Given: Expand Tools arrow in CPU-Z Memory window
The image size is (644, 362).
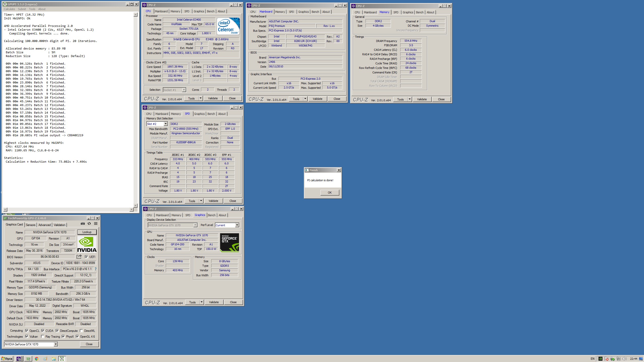Looking at the screenshot, I should (410, 99).
